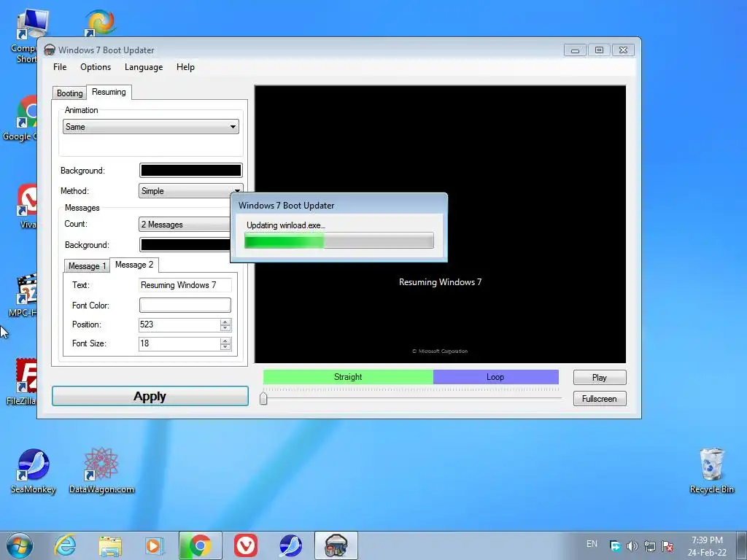Open the Method dropdown showing Simple

pyautogui.click(x=190, y=191)
